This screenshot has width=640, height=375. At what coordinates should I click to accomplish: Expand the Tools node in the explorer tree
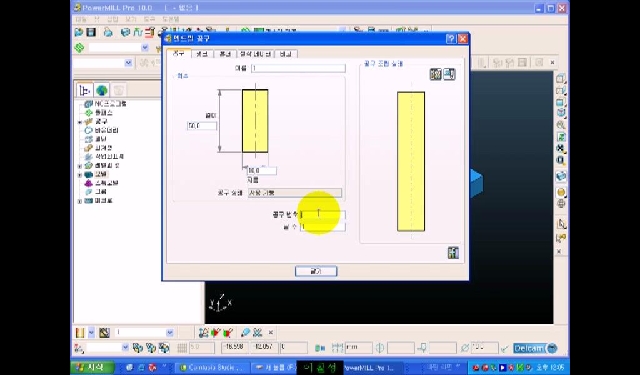coord(80,122)
